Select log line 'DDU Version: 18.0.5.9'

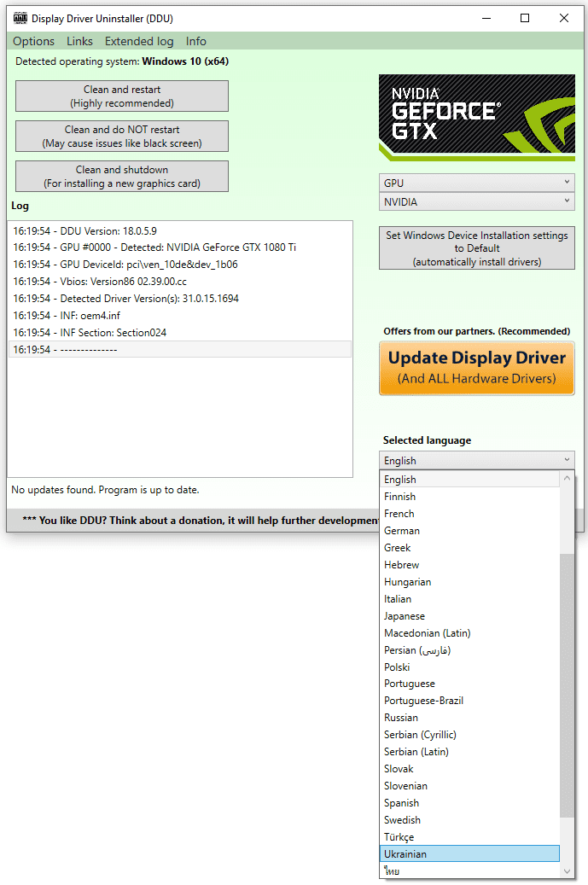pyautogui.click(x=180, y=230)
